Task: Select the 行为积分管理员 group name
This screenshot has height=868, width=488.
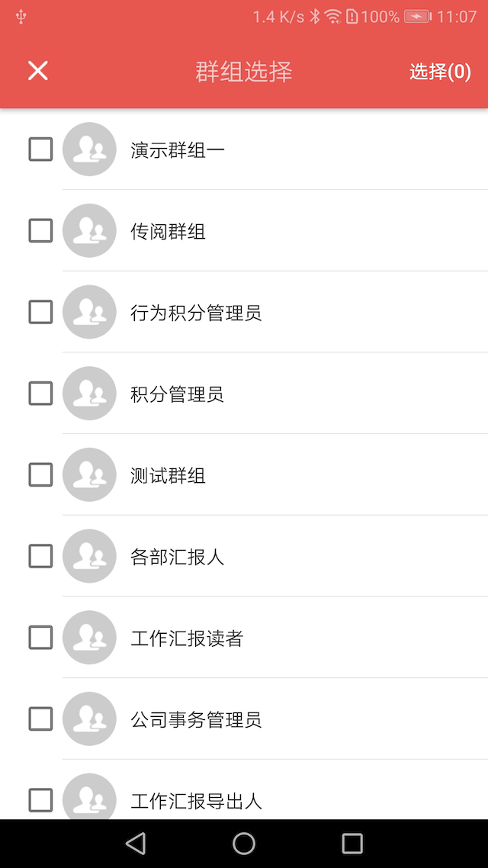Action: click(196, 313)
